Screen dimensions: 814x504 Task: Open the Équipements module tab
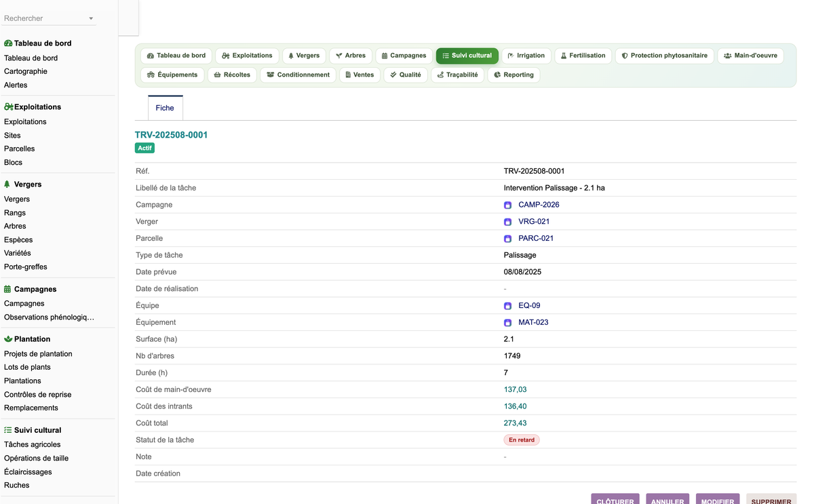pos(172,75)
